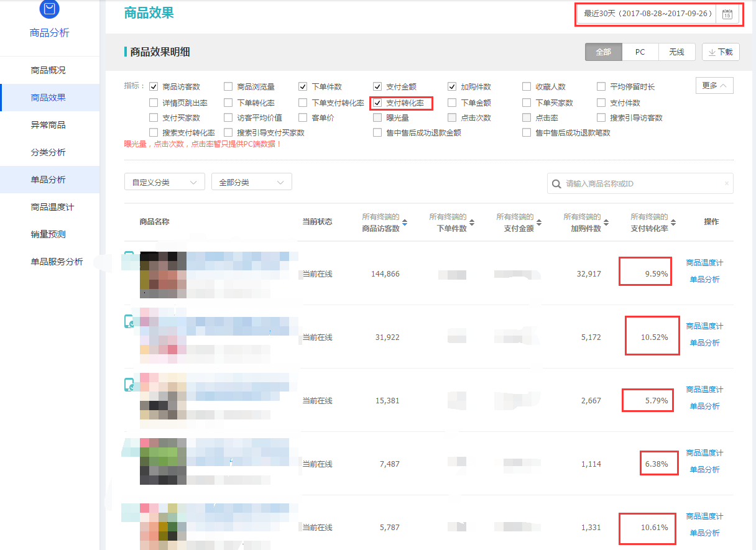Click the 下载 download button
Image resolution: width=756 pixels, height=550 pixels.
tap(721, 52)
